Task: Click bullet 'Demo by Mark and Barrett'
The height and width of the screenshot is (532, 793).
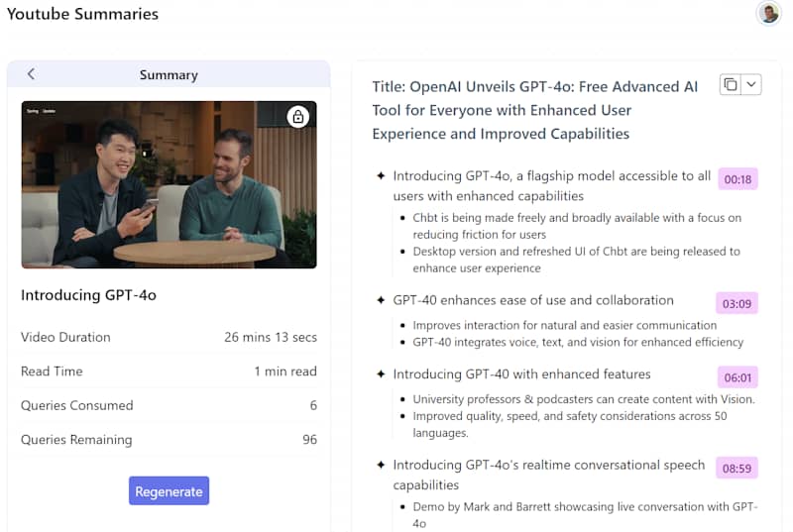Action: (x=585, y=515)
